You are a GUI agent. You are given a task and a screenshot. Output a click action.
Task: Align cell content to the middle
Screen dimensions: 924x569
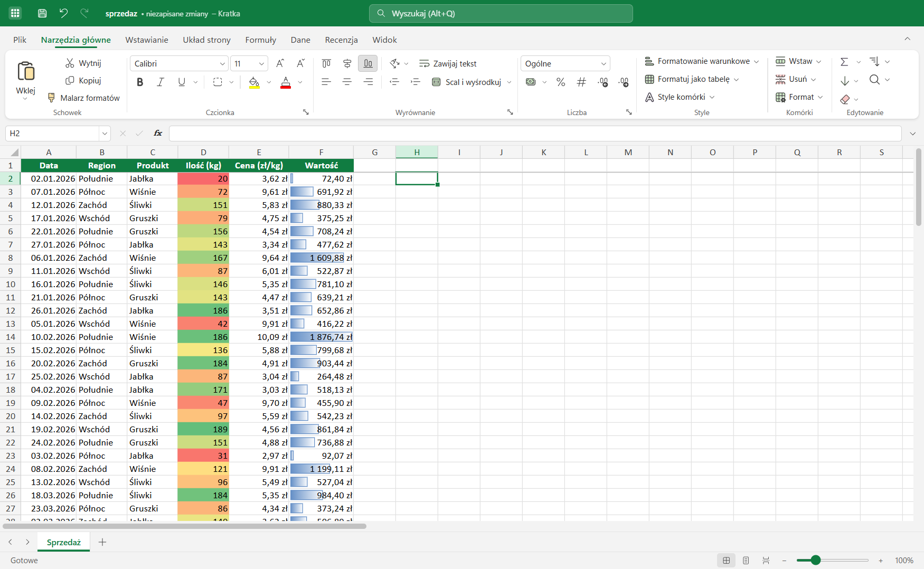pyautogui.click(x=347, y=63)
